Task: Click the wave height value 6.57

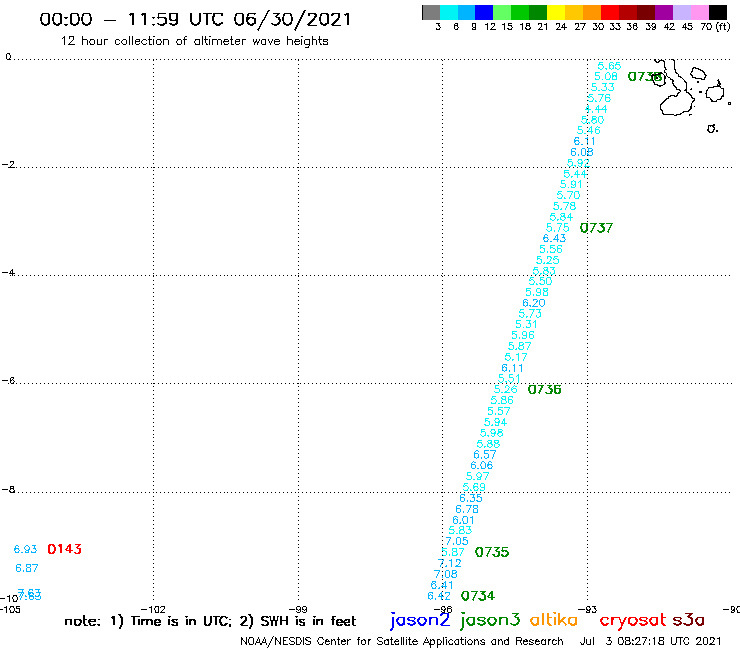Action: pos(485,455)
